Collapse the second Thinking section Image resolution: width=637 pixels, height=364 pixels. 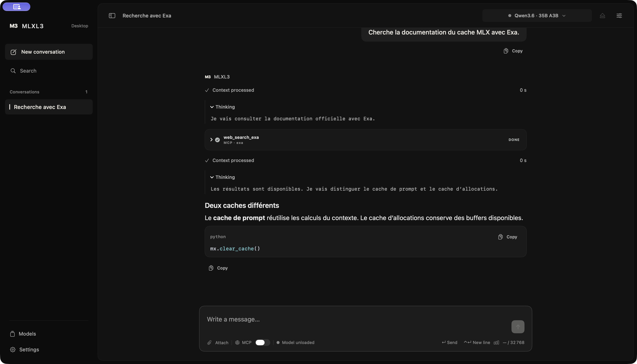222,177
